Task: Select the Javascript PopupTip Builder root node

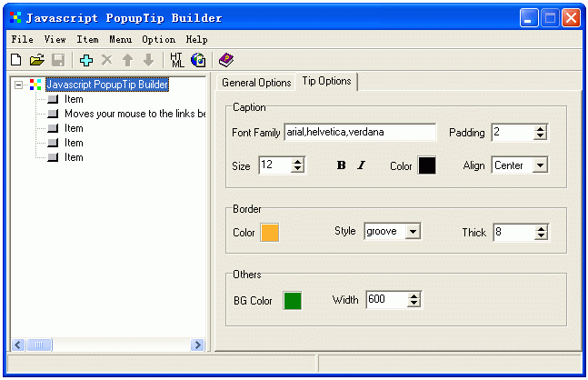Action: point(107,85)
